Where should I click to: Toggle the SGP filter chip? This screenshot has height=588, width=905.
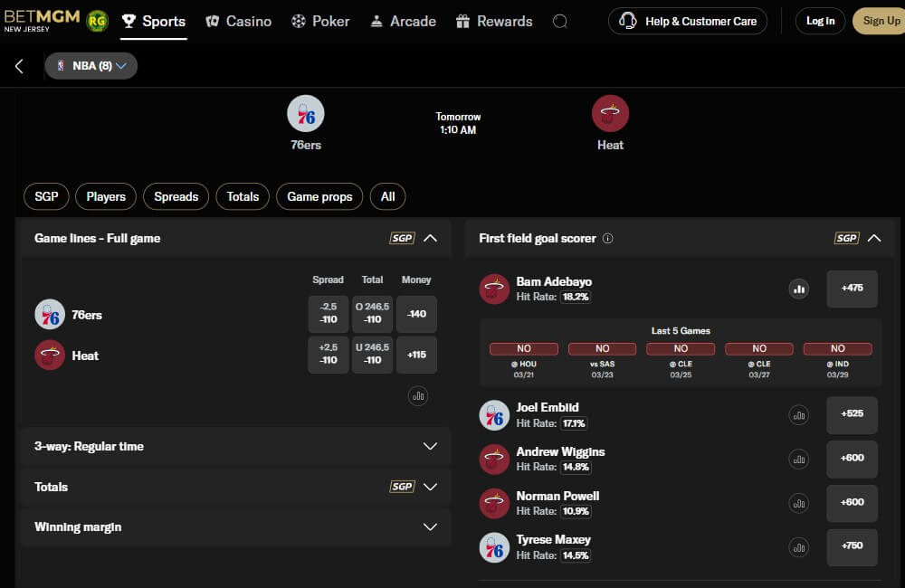tap(46, 196)
